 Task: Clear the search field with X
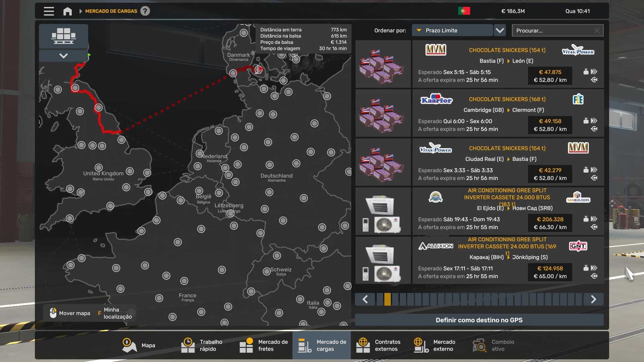tap(597, 31)
